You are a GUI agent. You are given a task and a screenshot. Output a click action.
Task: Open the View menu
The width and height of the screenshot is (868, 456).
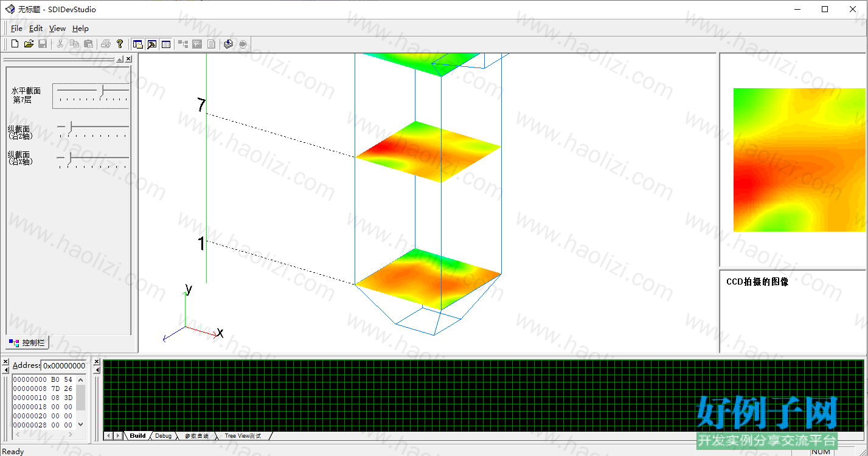point(57,29)
